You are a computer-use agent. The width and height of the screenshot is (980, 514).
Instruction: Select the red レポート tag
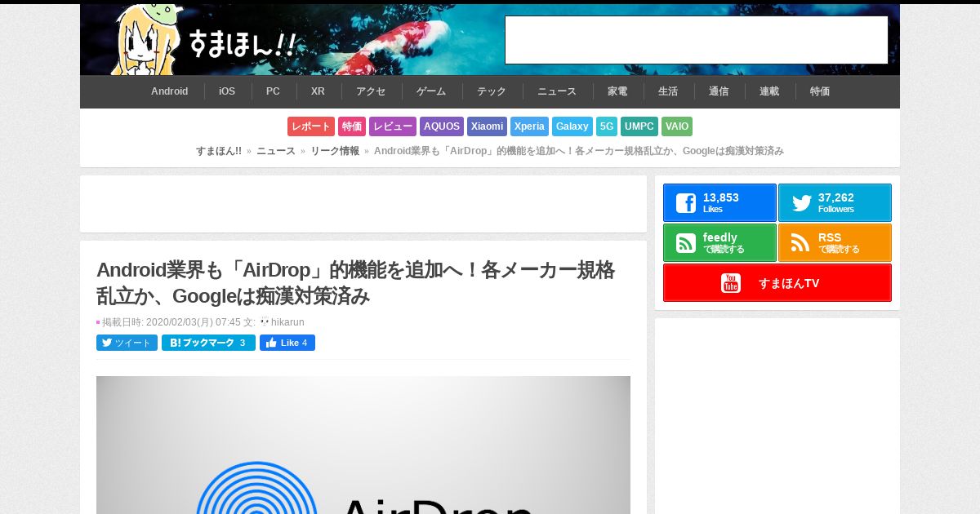311,126
